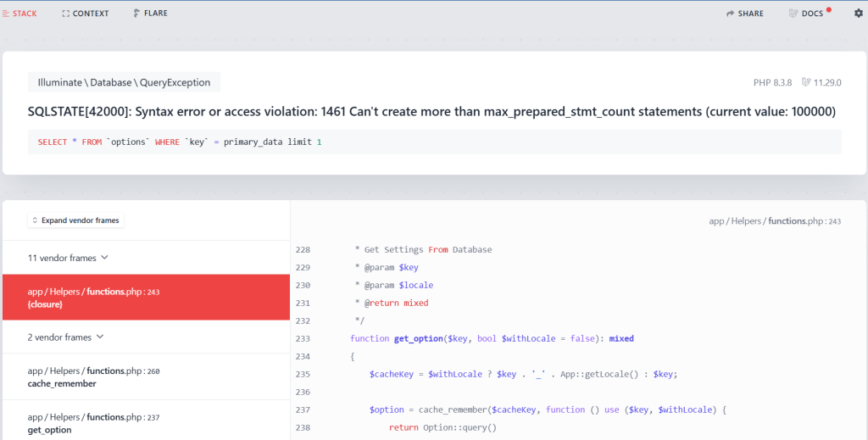Click the Illuminate\Database\QueryException class label
Screen dimensions: 868x440
click(x=124, y=82)
